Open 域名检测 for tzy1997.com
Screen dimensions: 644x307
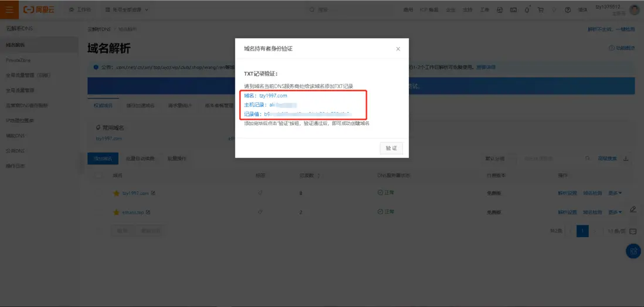[x=592, y=193]
